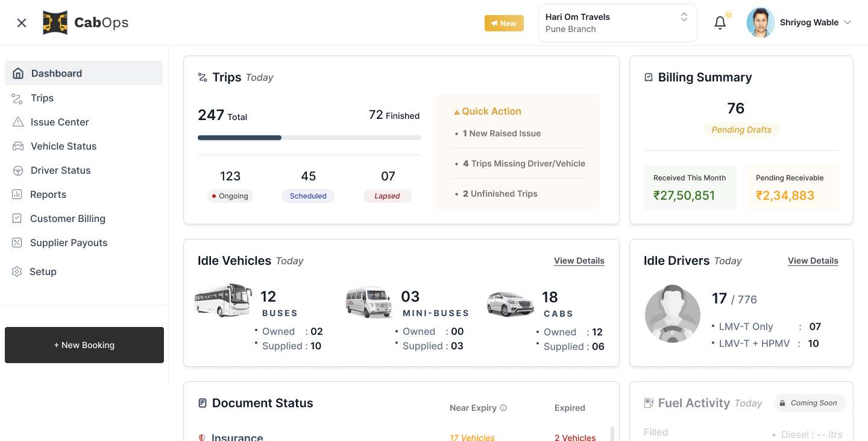Click the trips finished progress bar
The width and height of the screenshot is (868, 441).
pos(309,138)
